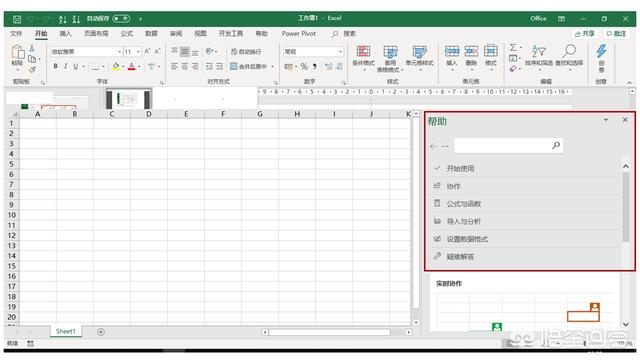Open the number format dropdown
This screenshot has height=360, width=640.
(x=340, y=51)
